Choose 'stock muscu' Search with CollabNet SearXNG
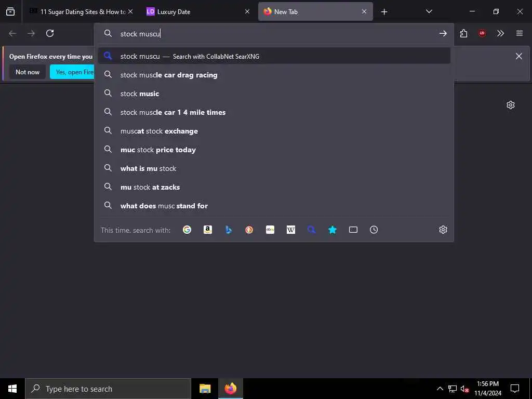Screen dimensions: 532x399 tap(274, 56)
